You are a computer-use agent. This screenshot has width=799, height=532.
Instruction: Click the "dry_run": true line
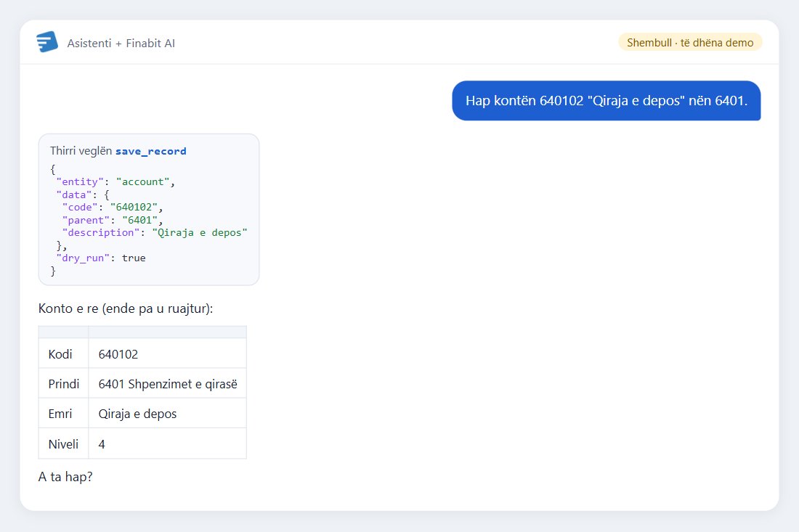pos(101,258)
